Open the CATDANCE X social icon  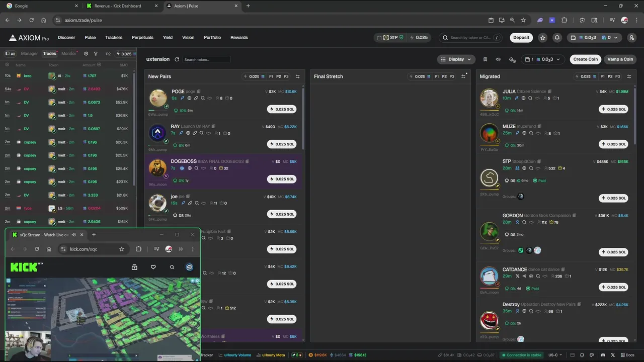click(x=518, y=276)
